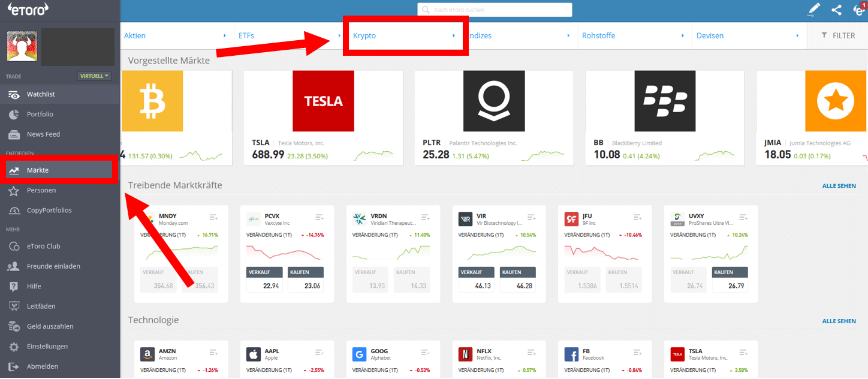Add AMZN to watchlist toggle
868x379 pixels.
pos(214,353)
